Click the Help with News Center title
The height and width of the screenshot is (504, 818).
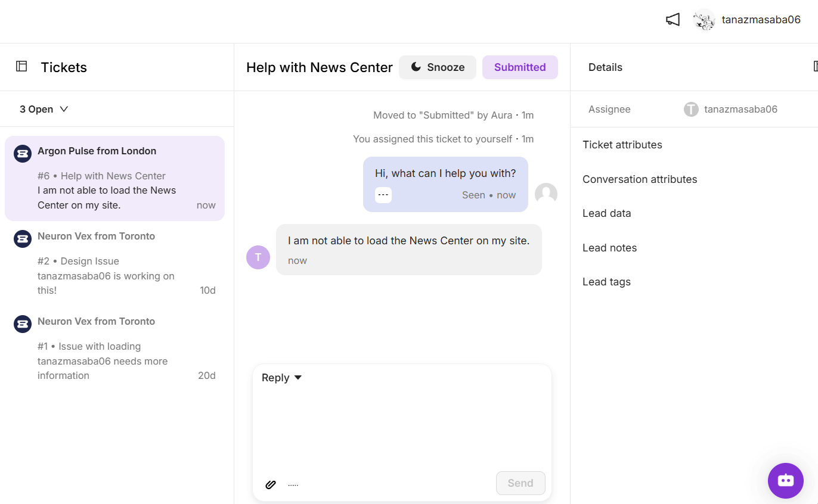pos(320,67)
